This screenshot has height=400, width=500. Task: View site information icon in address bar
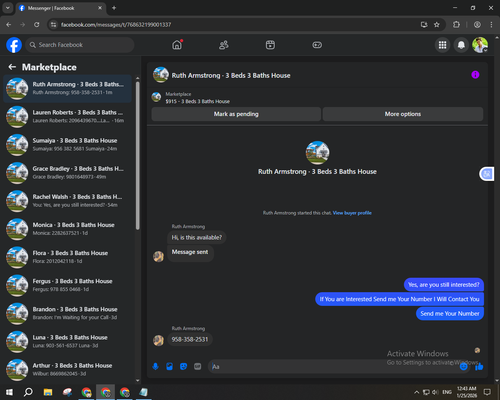point(53,25)
